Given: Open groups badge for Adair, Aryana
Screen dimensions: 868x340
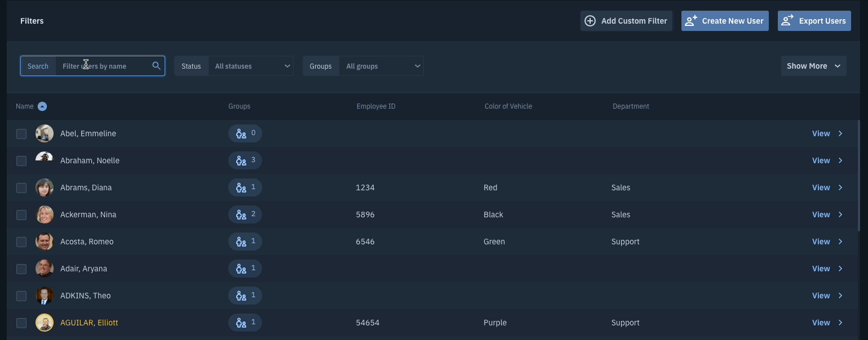Looking at the screenshot, I should [x=245, y=269].
